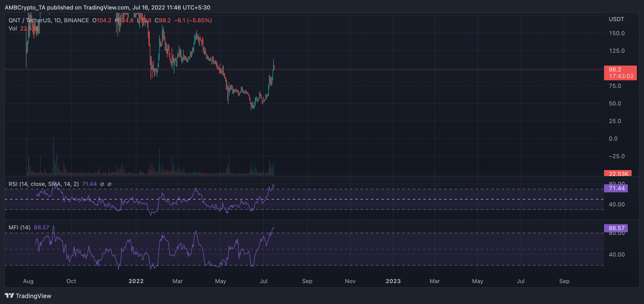Select the QNT / TetherUS symbol title
Image resolution: width=644 pixels, height=304 pixels.
click(30, 20)
